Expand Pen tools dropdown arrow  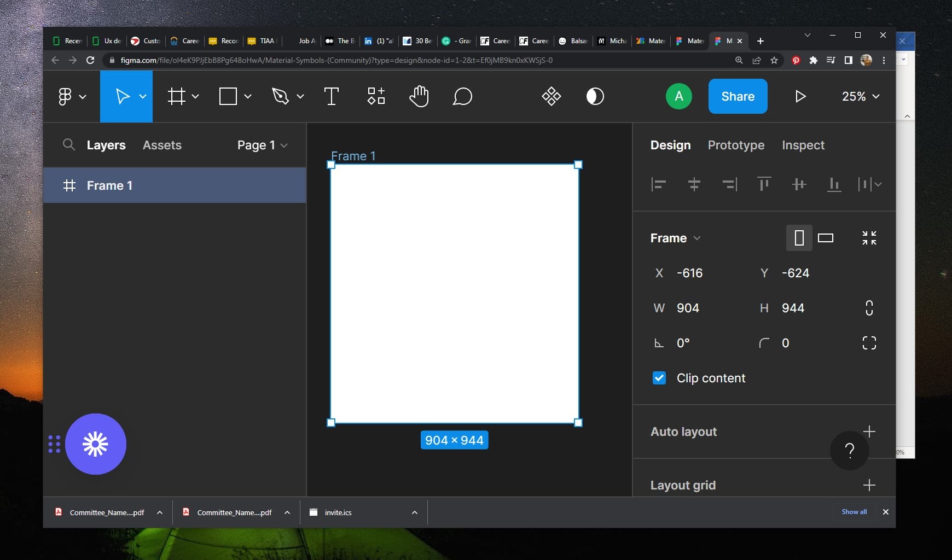coord(300,96)
